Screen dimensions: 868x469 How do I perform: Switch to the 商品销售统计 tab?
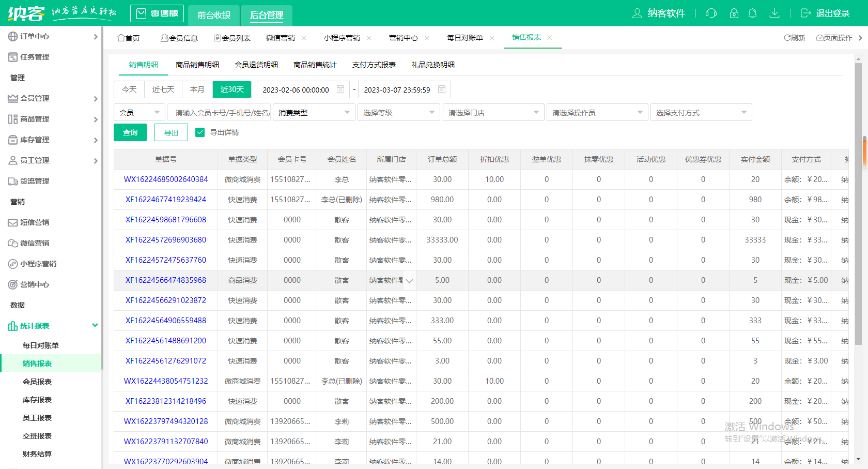[x=315, y=65]
